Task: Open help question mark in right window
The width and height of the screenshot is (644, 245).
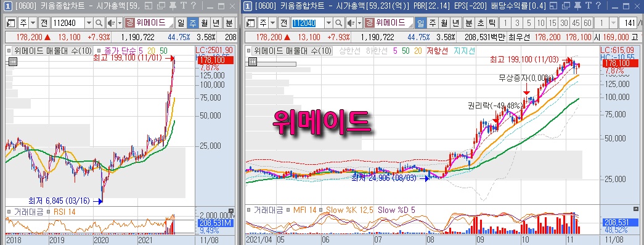Action: pyautogui.click(x=598, y=6)
